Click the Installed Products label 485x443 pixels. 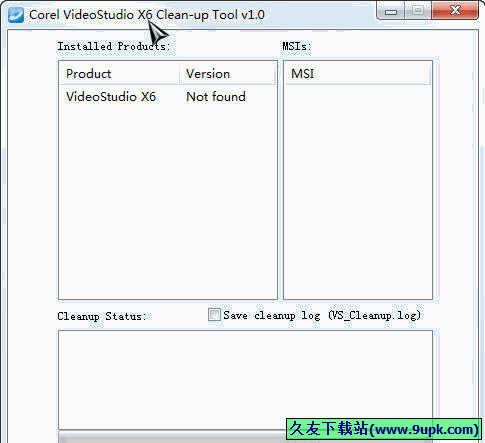[x=114, y=46]
